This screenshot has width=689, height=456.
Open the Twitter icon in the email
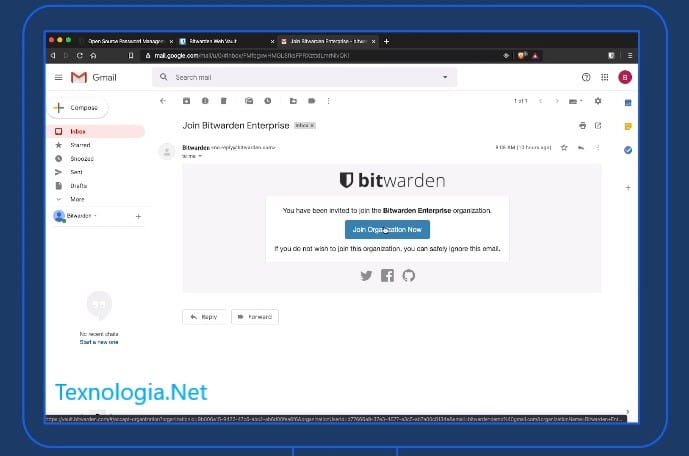pyautogui.click(x=366, y=275)
